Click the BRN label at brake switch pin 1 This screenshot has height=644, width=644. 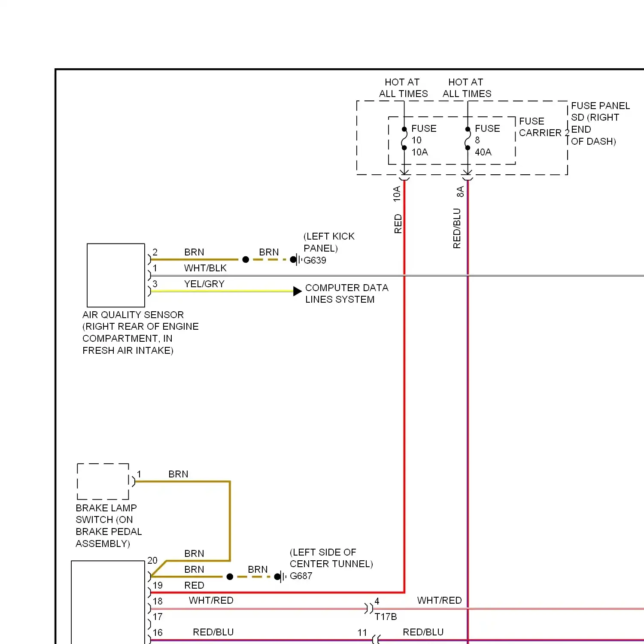(x=178, y=474)
